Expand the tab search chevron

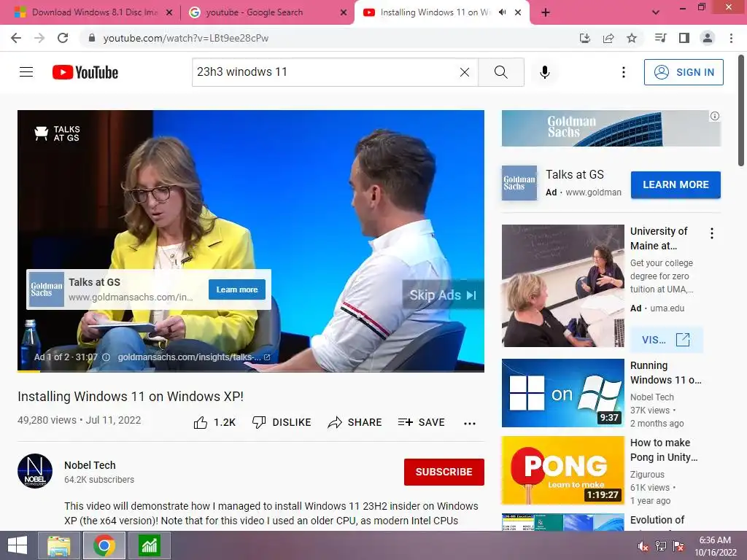coord(656,12)
